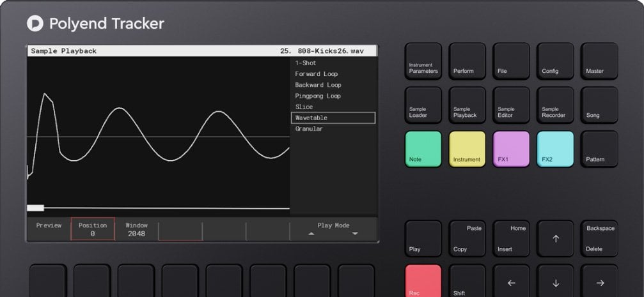This screenshot has width=644, height=297.
Task: Click the Delete / Backspace button
Action: (599, 238)
